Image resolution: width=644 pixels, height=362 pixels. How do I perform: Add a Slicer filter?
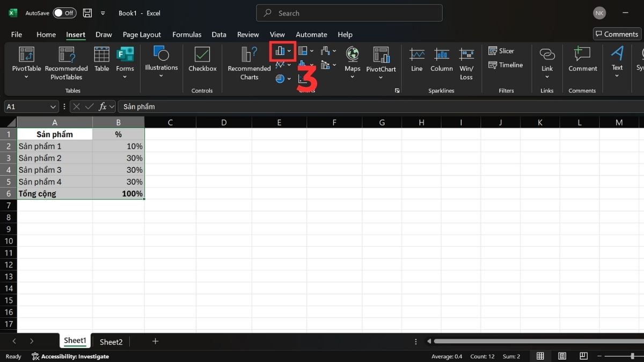[501, 51]
